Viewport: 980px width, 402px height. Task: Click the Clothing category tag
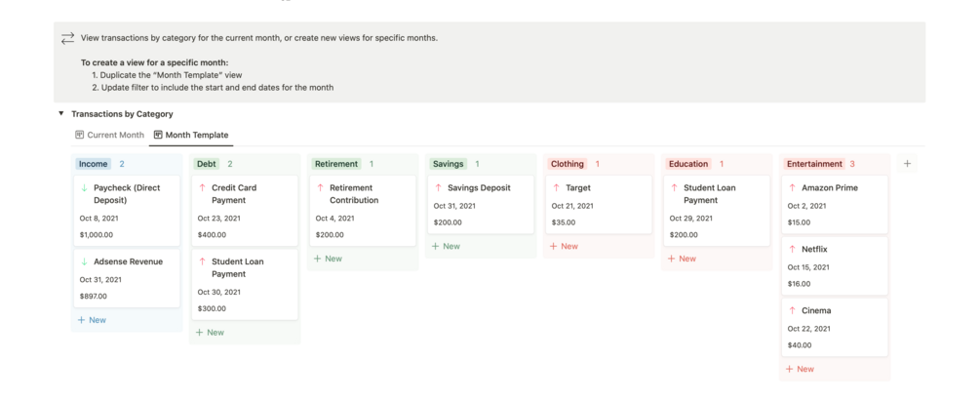pyautogui.click(x=567, y=164)
